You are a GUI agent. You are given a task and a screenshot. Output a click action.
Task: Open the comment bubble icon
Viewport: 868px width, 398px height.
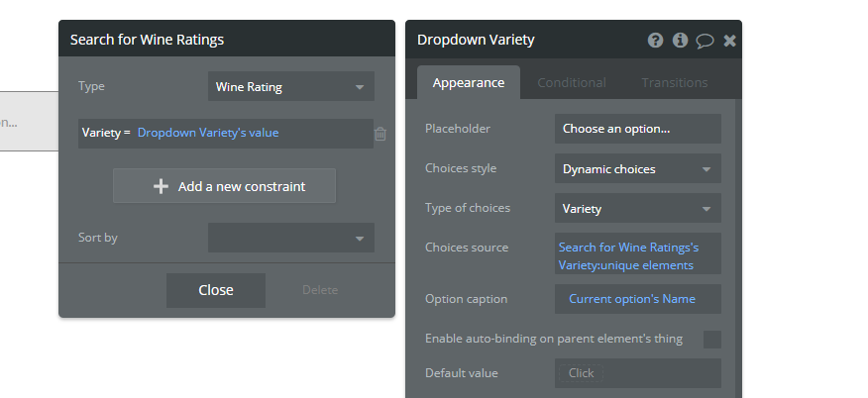705,41
